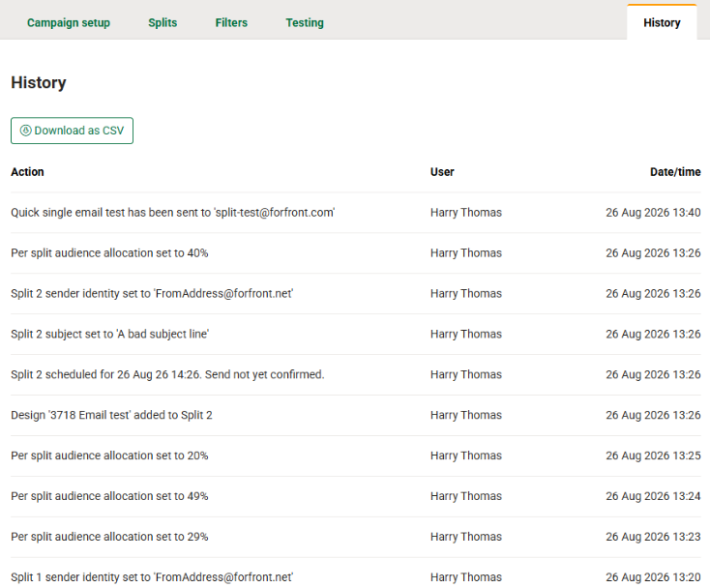The image size is (710, 588).
Task: Click Harry Thomas in the 13:40 row
Action: (466, 213)
